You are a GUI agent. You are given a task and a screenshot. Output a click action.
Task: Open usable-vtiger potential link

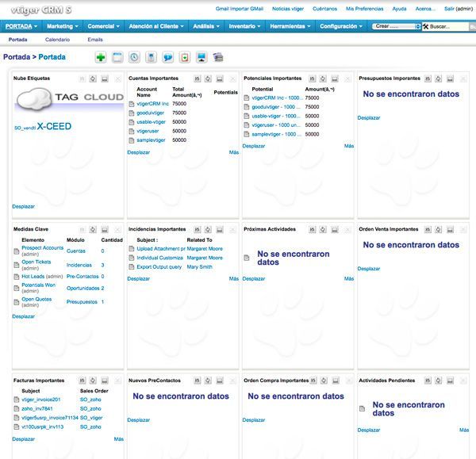276,116
